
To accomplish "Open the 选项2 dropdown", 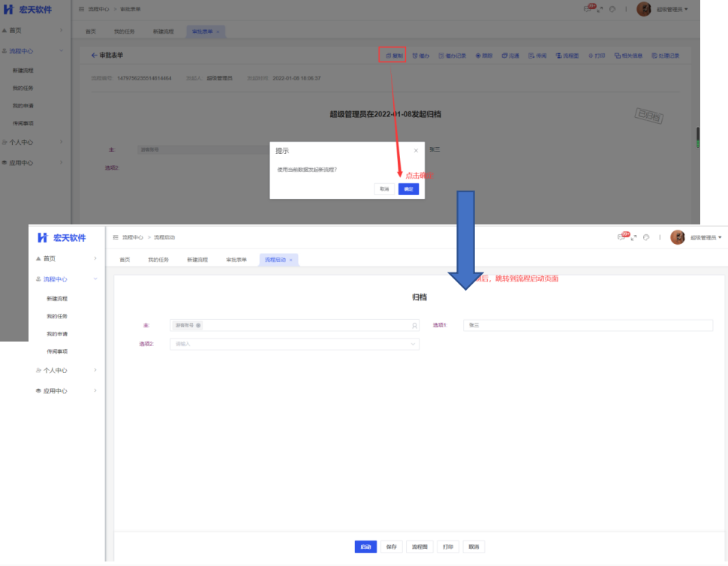I will [294, 344].
